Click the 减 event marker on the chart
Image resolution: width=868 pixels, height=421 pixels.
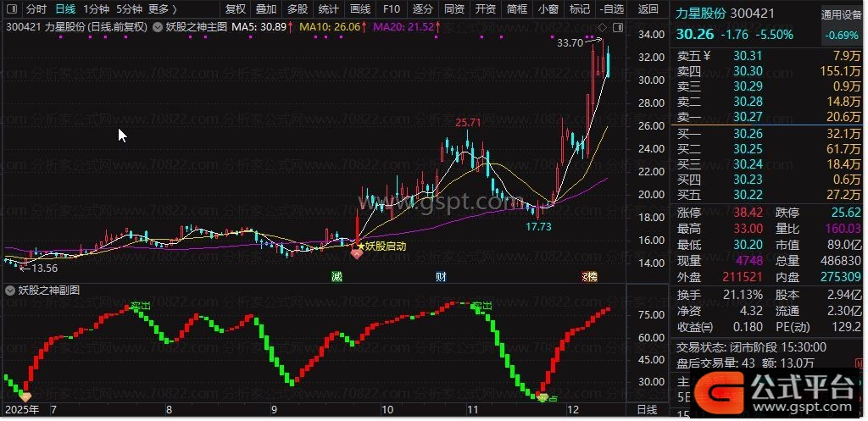(337, 277)
